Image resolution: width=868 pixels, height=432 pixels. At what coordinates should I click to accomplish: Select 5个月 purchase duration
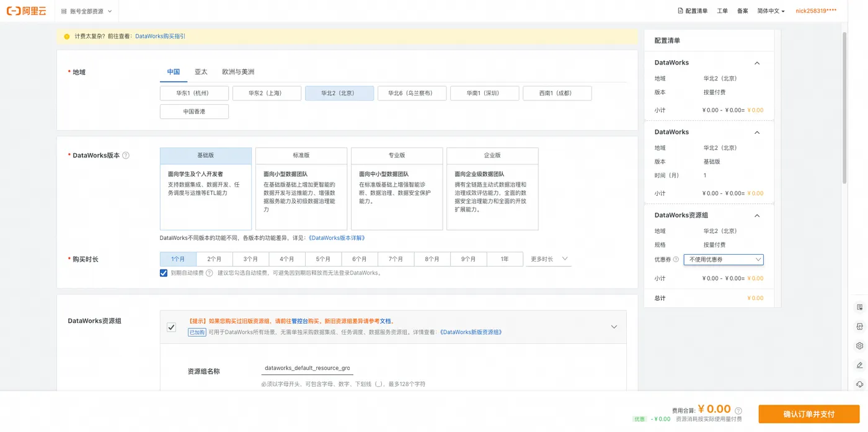point(323,259)
